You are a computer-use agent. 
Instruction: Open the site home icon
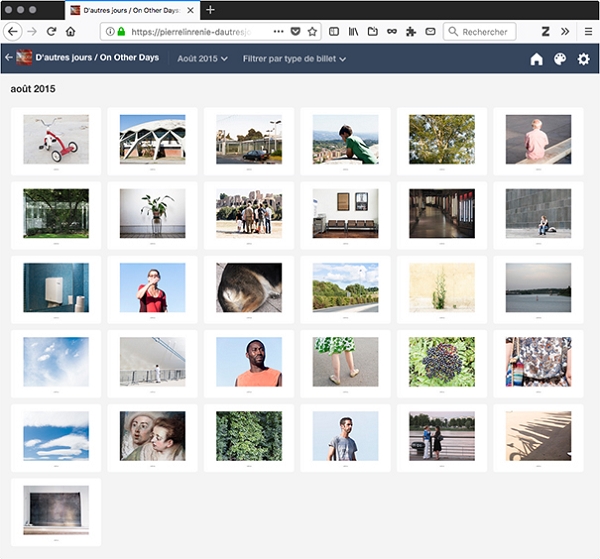click(x=536, y=59)
